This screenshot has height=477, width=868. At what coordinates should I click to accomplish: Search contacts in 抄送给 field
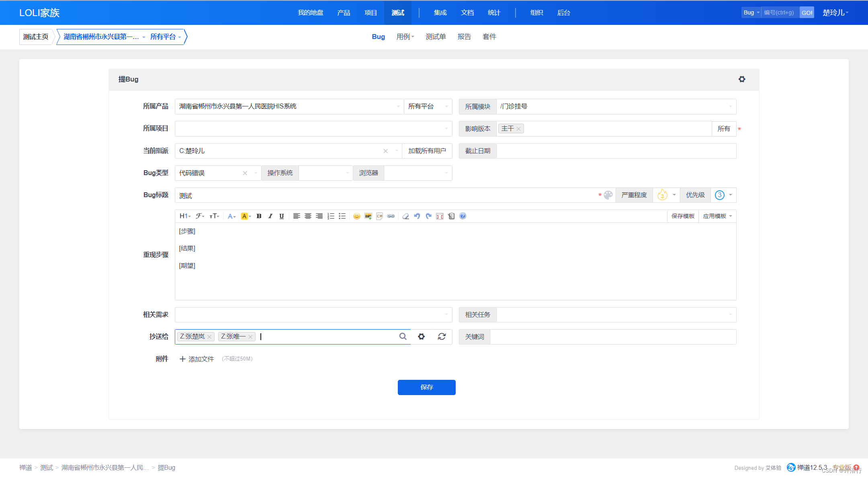tap(403, 336)
